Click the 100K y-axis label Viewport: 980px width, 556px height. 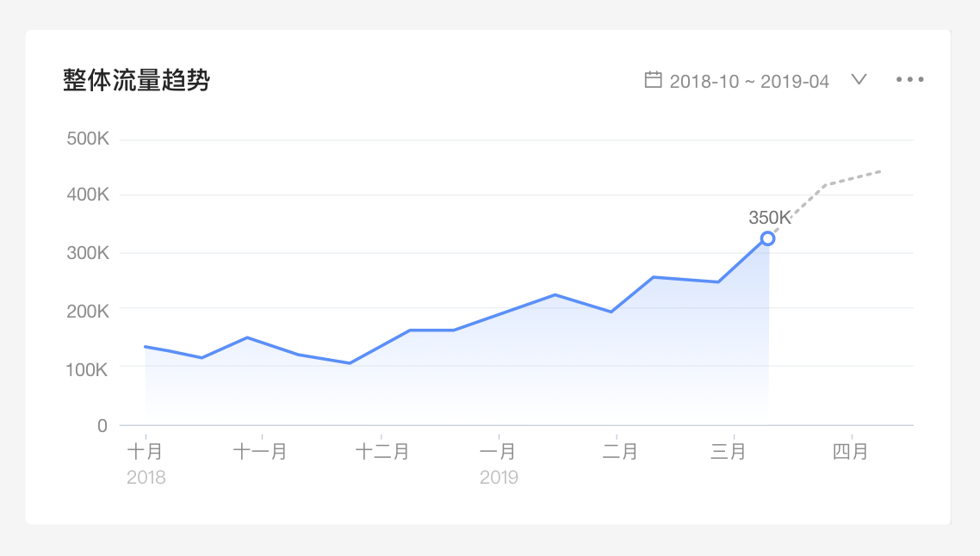[87, 369]
